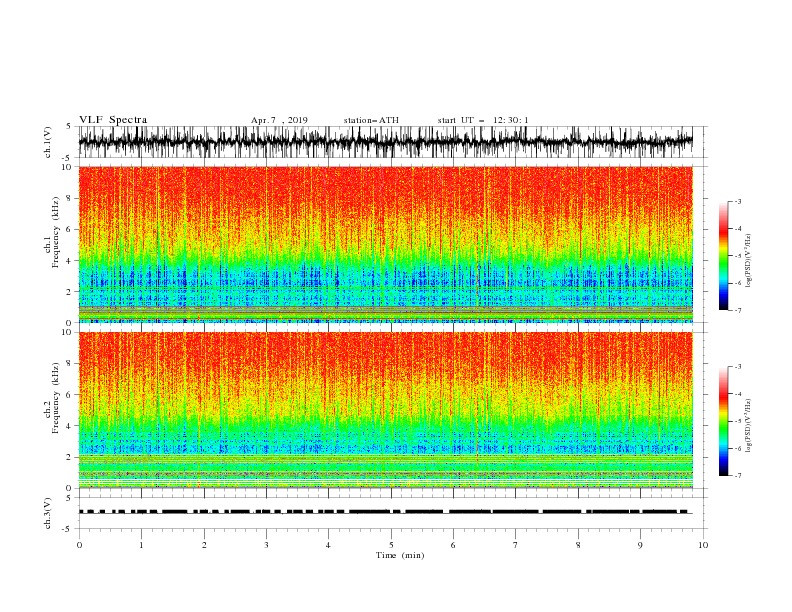Click the ch.1 color scale bar
The width and height of the screenshot is (792, 612).
click(723, 256)
